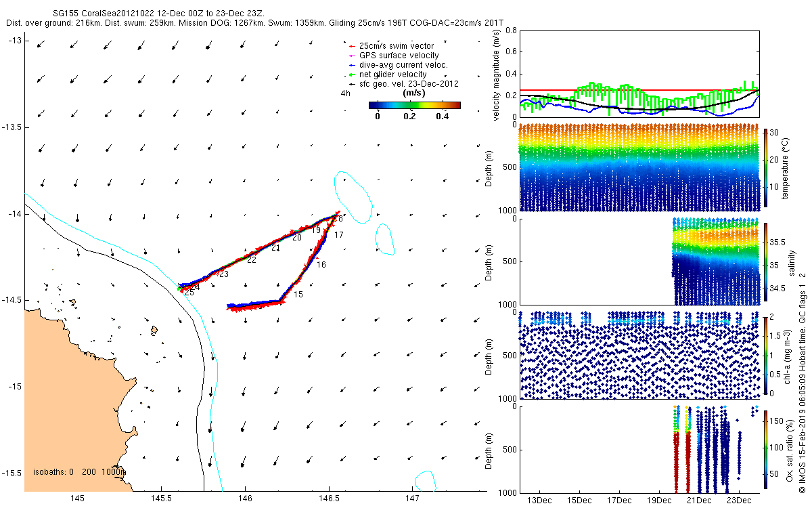Select the 'net glider velocity' legend entry

388,75
